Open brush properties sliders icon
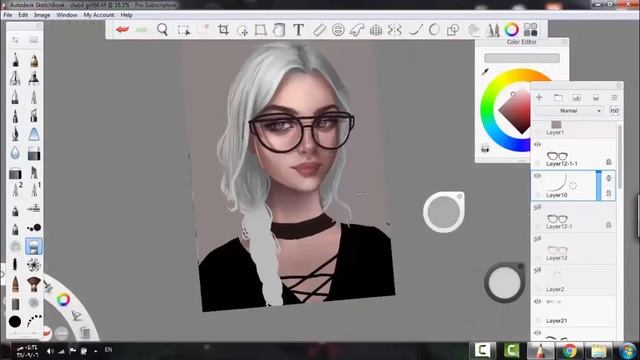The width and height of the screenshot is (640, 360). point(15,40)
